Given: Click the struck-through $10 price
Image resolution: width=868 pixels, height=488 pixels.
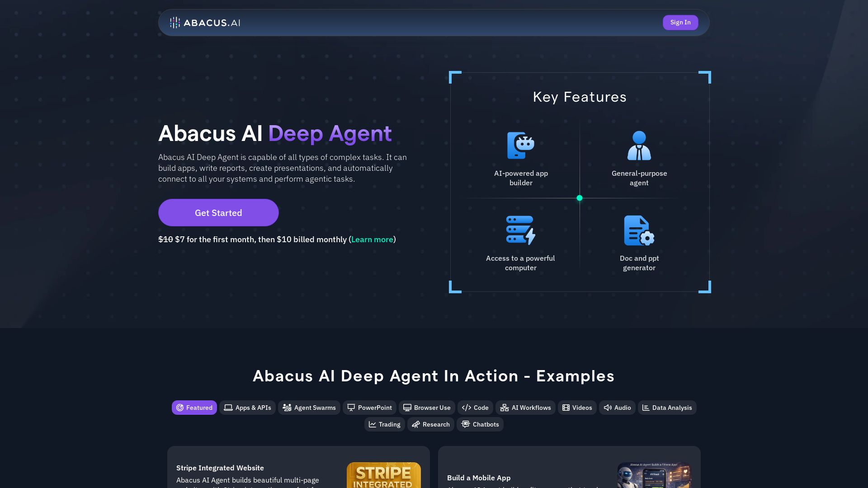Looking at the screenshot, I should [x=165, y=239].
